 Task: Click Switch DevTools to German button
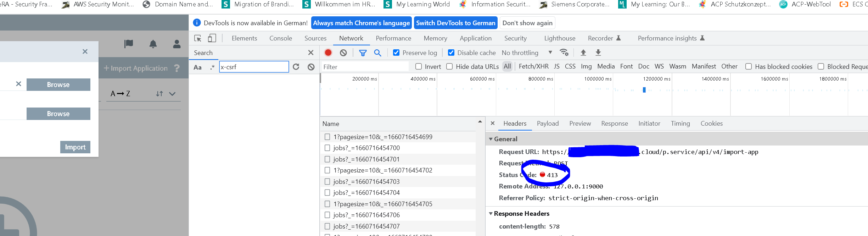click(455, 23)
